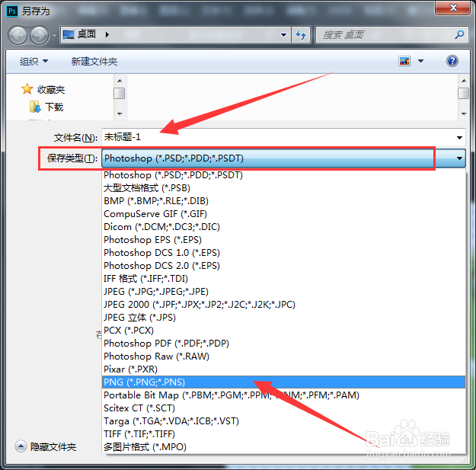Image resolution: width=476 pixels, height=470 pixels.
Task: Click the 新建文件夹 button
Action: coord(94,62)
